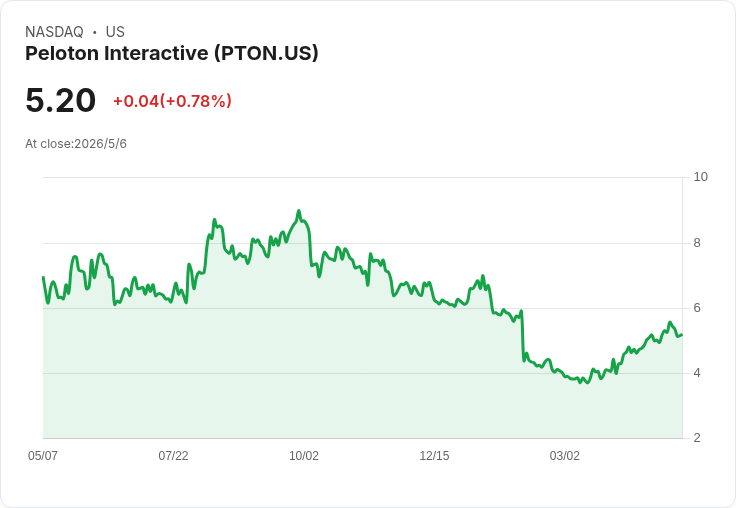Click the 5.20 current price

coord(61,100)
